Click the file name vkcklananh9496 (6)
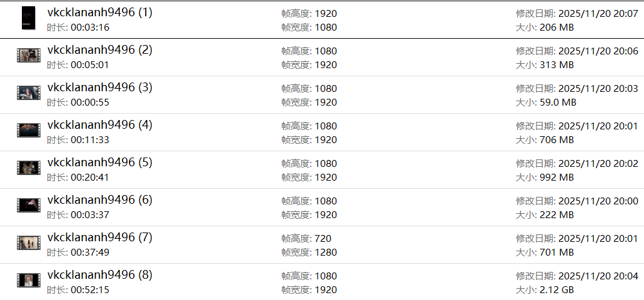The height and width of the screenshot is (300, 644). coord(99,200)
